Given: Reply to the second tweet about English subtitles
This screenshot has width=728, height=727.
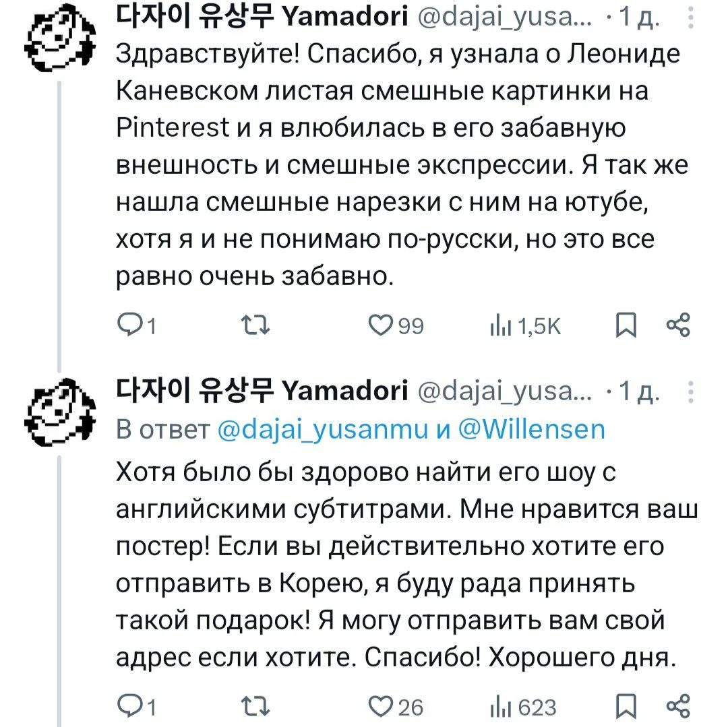Looking at the screenshot, I should [x=136, y=706].
